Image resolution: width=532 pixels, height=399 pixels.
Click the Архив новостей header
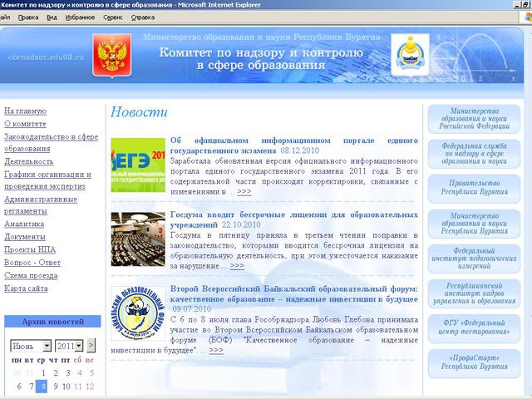[x=52, y=322]
